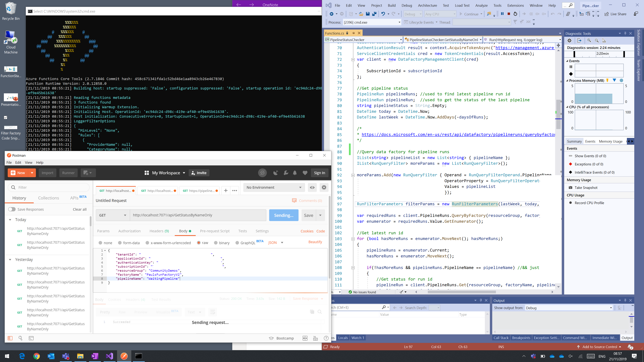Click the Visual Studio Stop Debugging icon
Image resolution: width=644 pixels, height=362 pixels.
508,14
